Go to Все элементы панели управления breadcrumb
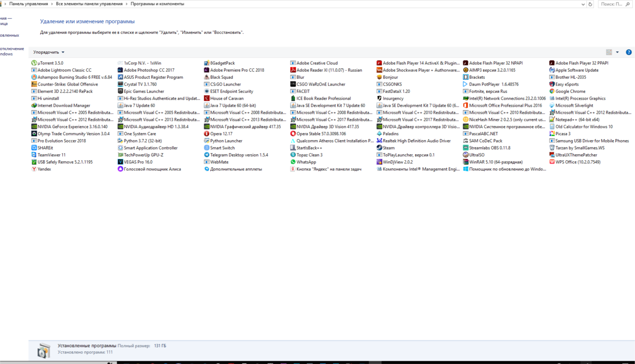The image size is (635, 364). [89, 4]
